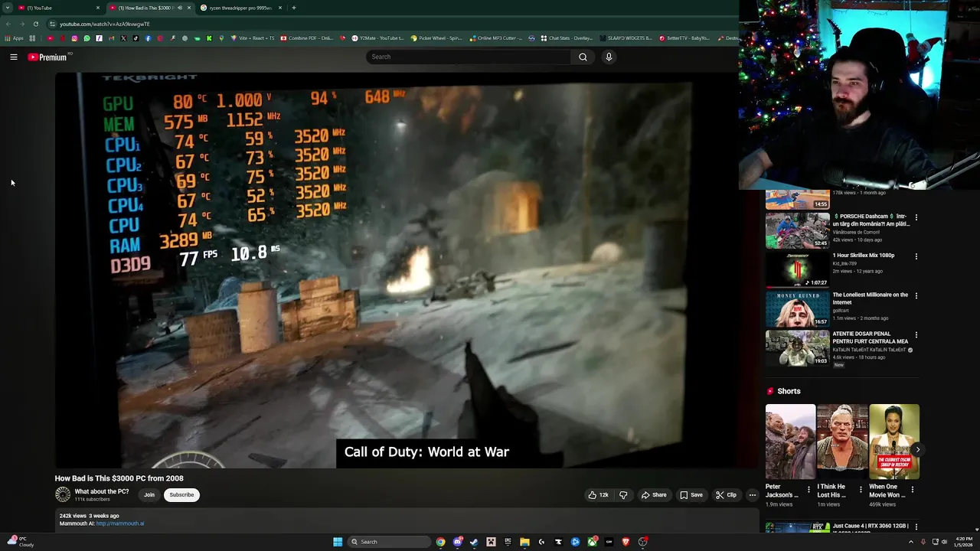
Task: Show hidden system tray icons
Action: click(910, 542)
